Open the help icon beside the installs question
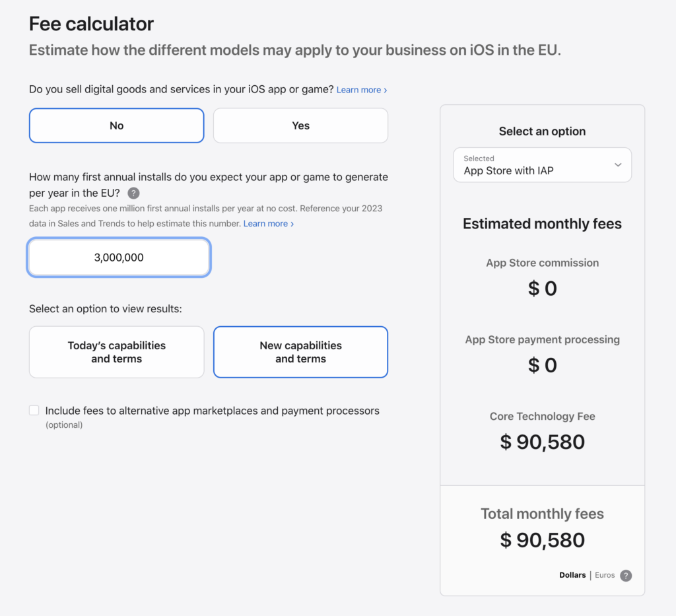676x616 pixels. 133,193
